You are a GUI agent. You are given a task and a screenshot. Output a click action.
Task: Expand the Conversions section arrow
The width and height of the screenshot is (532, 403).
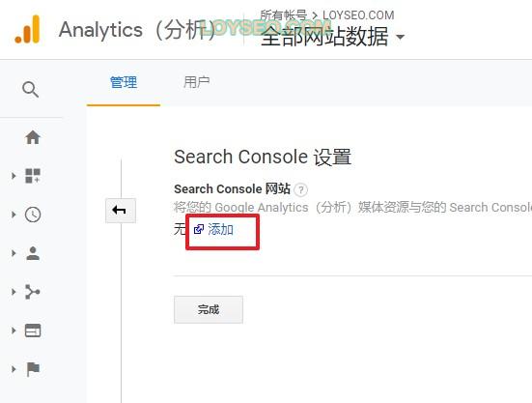click(x=14, y=369)
